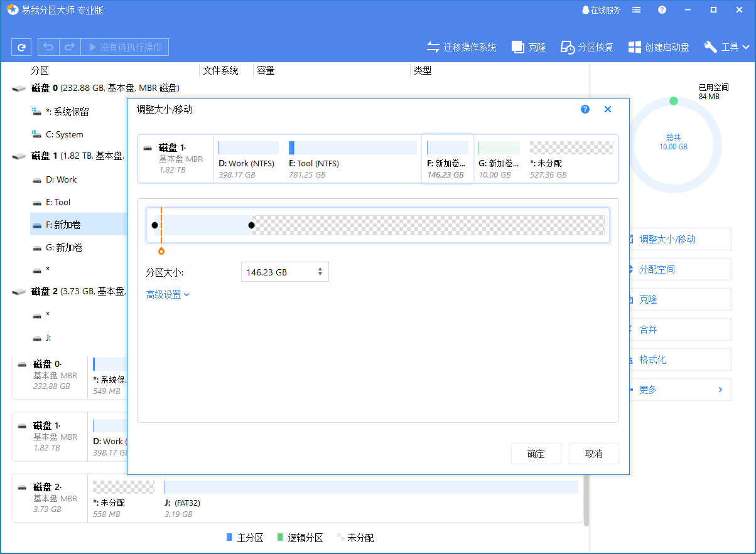Click the right handle of the partition slider

click(x=251, y=225)
